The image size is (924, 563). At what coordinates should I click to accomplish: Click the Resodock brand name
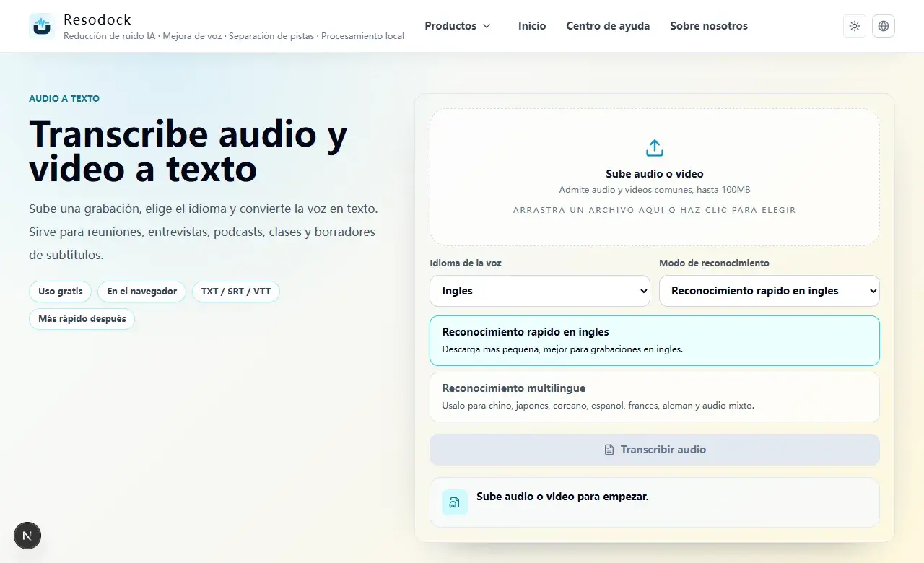[97, 19]
